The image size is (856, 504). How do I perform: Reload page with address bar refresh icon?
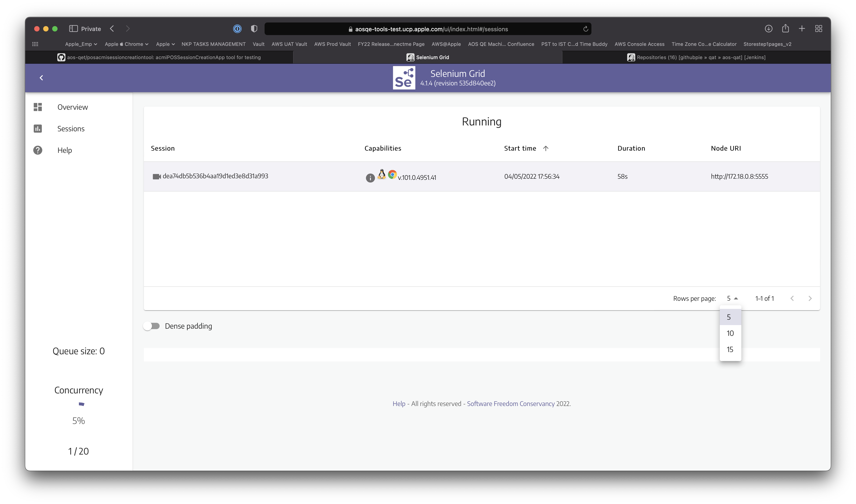(x=585, y=29)
